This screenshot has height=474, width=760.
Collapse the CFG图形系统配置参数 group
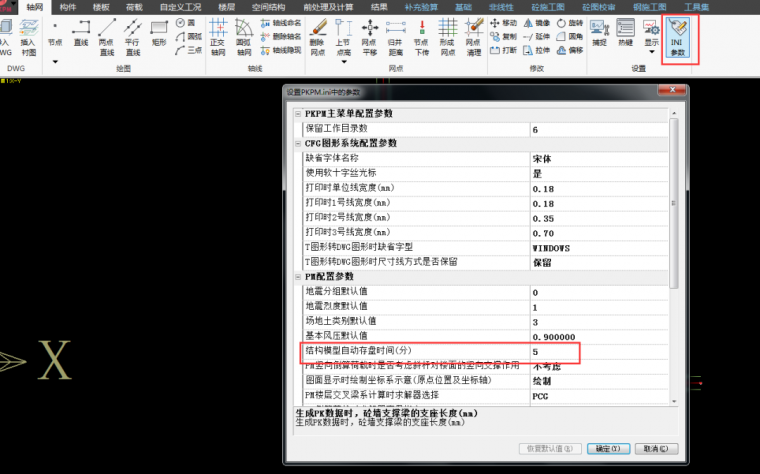pos(299,143)
